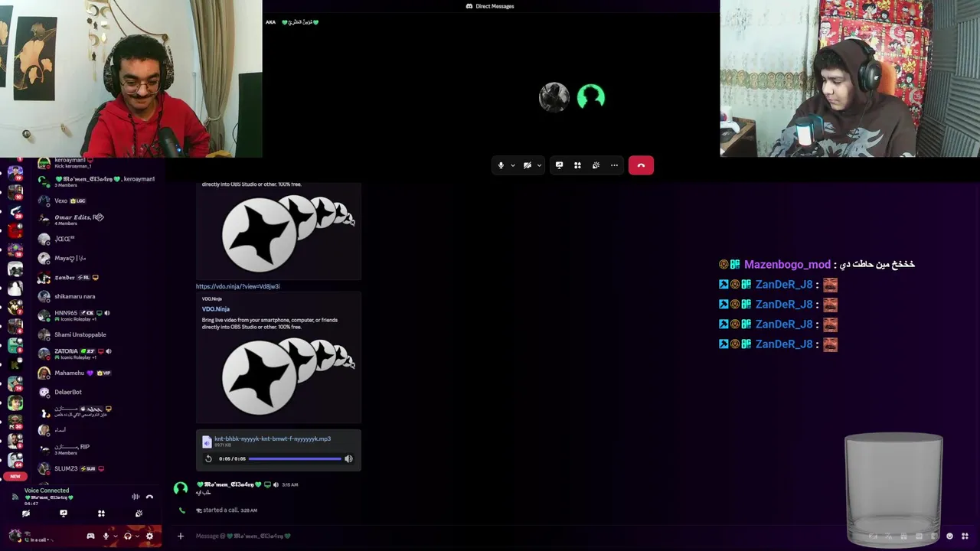Open the apps launcher in message bar
Screen dimensions: 980x551
pyautogui.click(x=965, y=536)
